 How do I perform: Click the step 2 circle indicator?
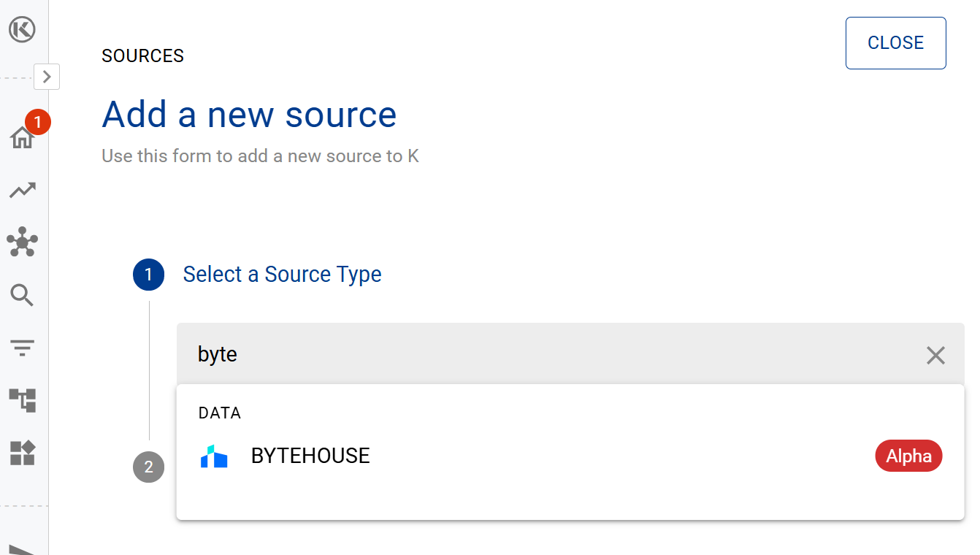(x=149, y=467)
